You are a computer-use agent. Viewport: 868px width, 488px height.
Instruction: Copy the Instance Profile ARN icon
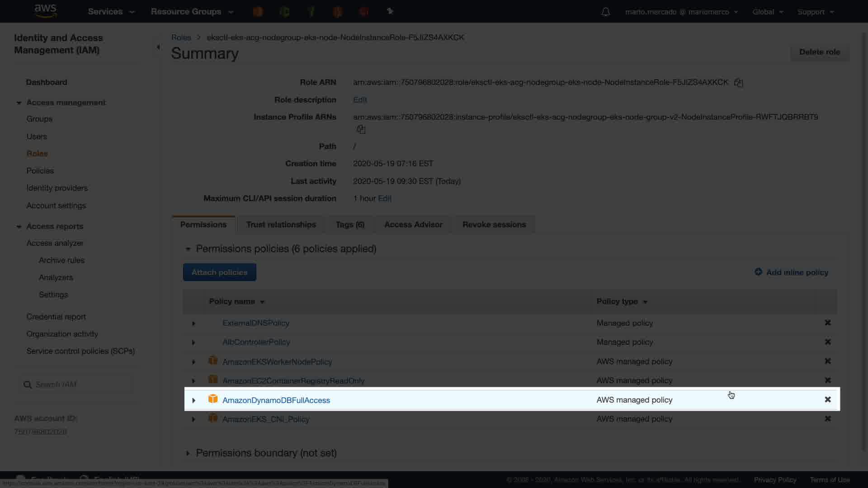[361, 130]
